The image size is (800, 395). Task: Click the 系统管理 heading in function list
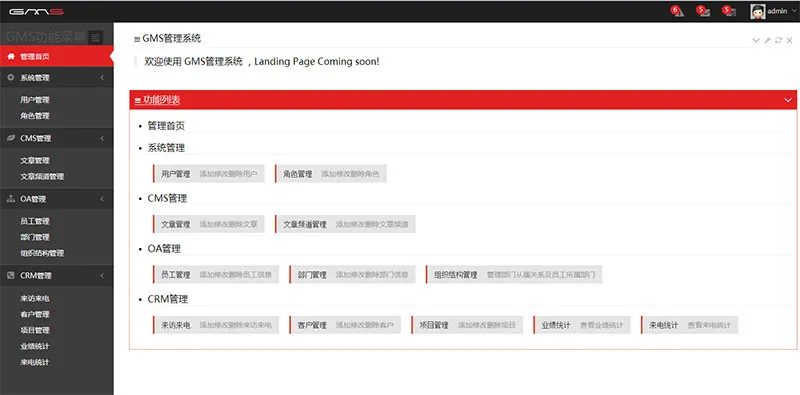pyautogui.click(x=166, y=148)
